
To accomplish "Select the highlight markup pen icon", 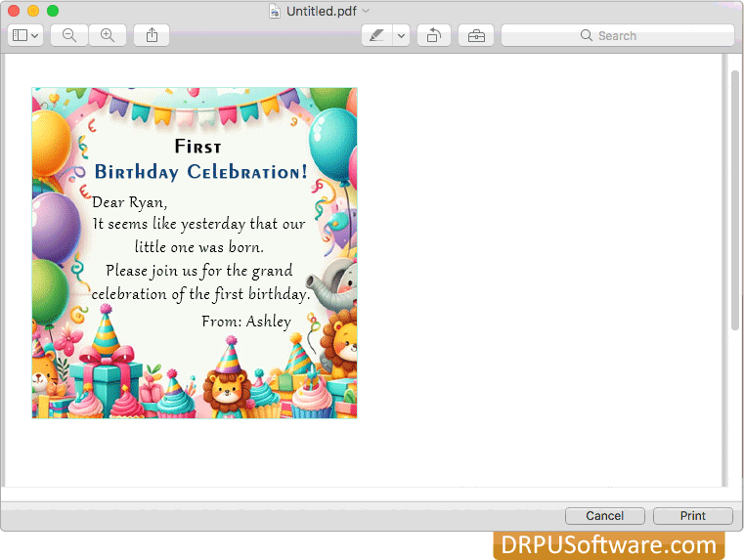I will click(376, 35).
